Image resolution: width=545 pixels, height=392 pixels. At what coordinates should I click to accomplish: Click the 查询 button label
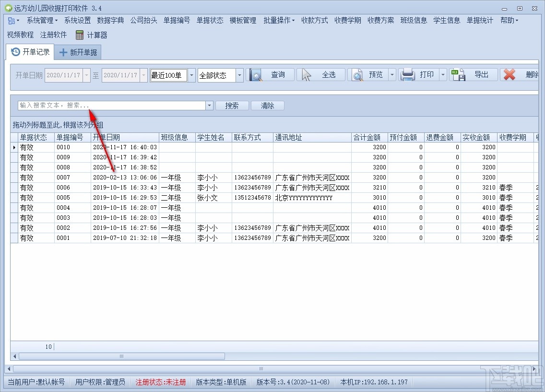(278, 75)
